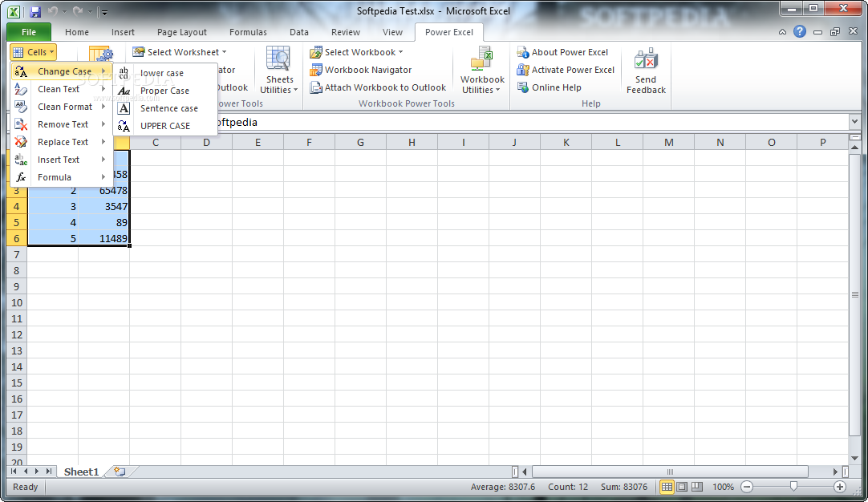The image size is (868, 502).
Task: Click the Attach Workbook to Outlook icon
Action: click(x=315, y=87)
